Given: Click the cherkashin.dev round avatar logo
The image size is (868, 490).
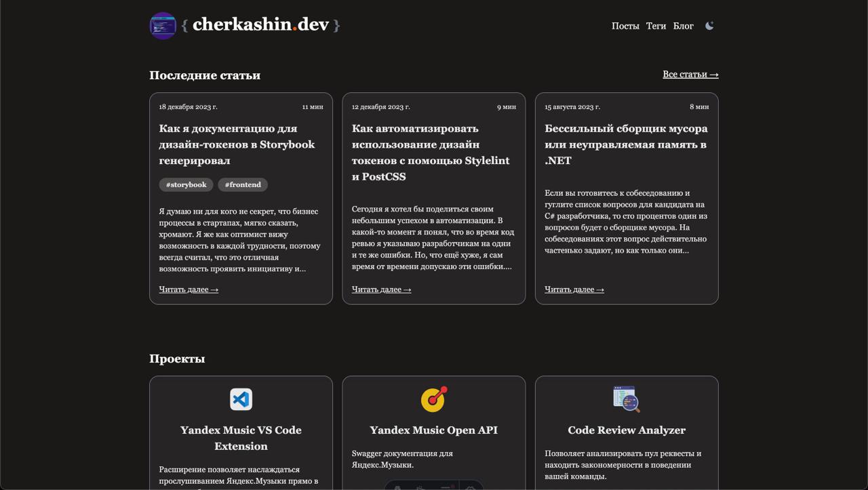Looking at the screenshot, I should coord(163,26).
